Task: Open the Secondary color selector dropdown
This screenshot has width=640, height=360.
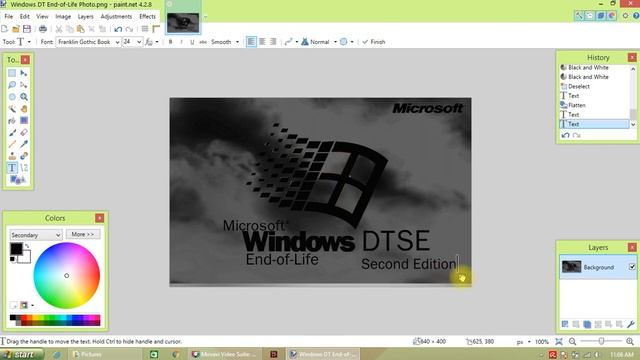Action: point(36,235)
